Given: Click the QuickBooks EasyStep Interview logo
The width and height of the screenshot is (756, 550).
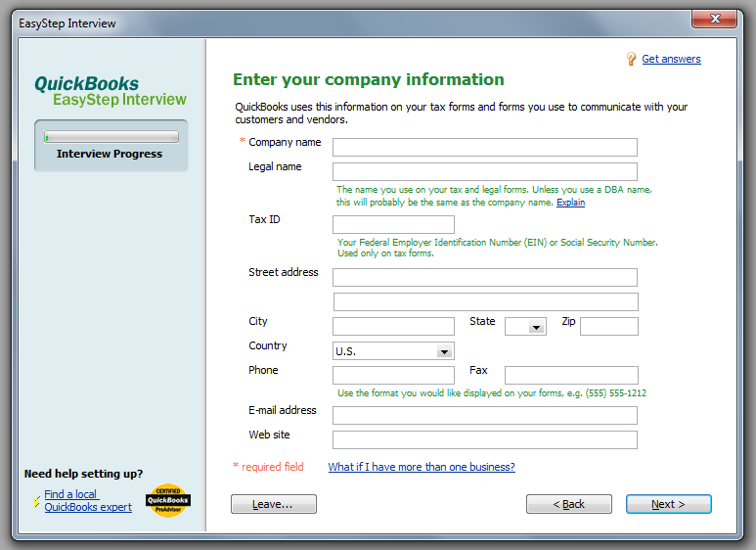Looking at the screenshot, I should [x=111, y=91].
